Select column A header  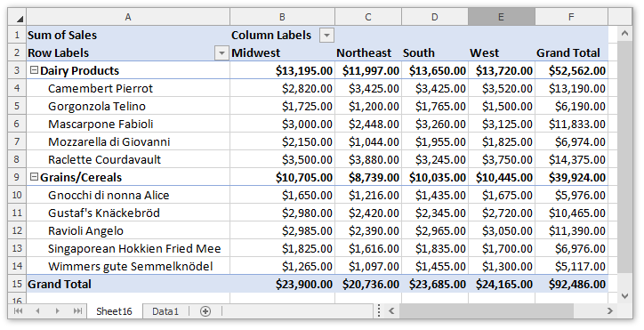click(128, 17)
